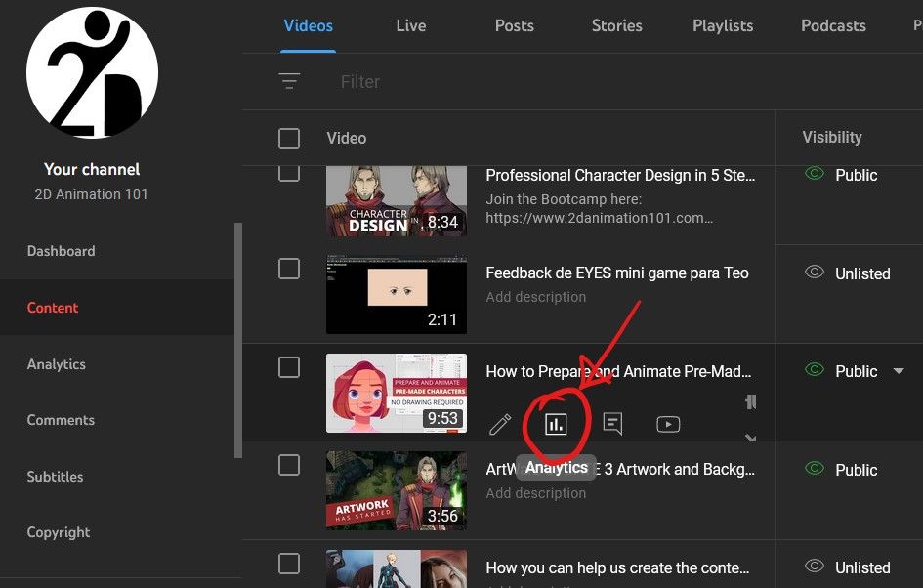Click the green eye icon on Professional Character Design row

coord(814,174)
